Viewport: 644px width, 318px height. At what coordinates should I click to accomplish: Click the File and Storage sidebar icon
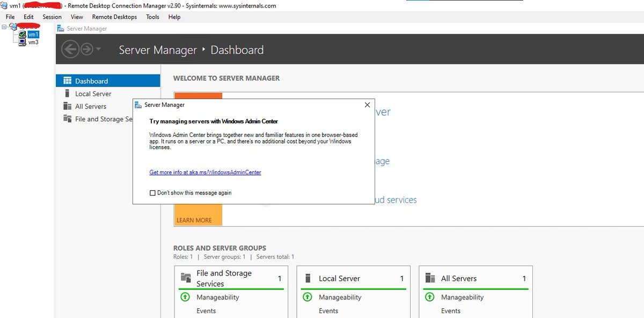point(67,119)
